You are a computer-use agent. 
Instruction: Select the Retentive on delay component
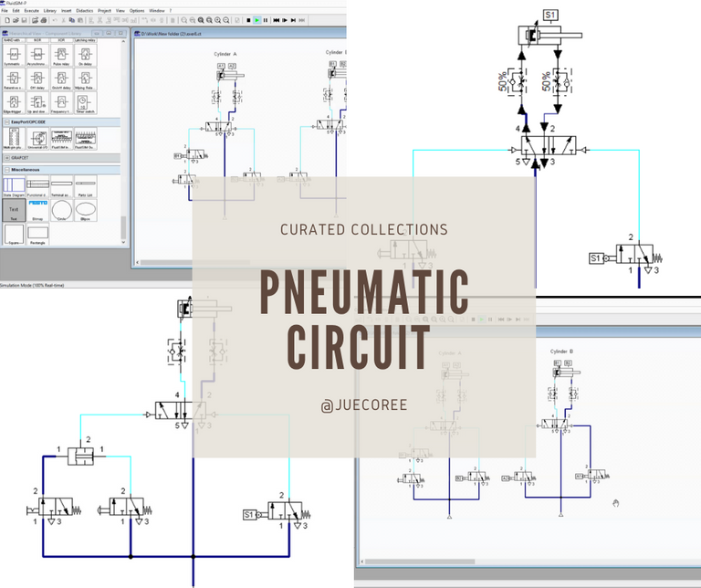click(x=14, y=79)
